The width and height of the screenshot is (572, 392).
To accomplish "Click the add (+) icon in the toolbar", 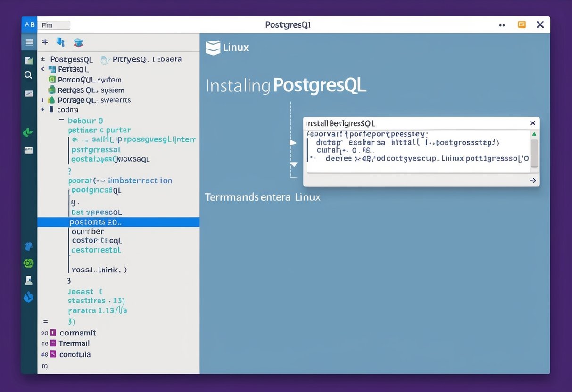I will click(45, 42).
